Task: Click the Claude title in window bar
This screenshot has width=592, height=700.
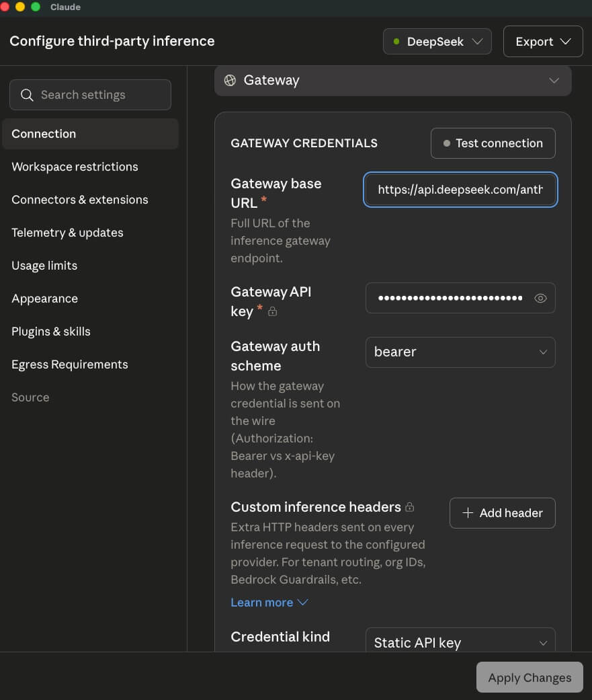Action: click(66, 7)
